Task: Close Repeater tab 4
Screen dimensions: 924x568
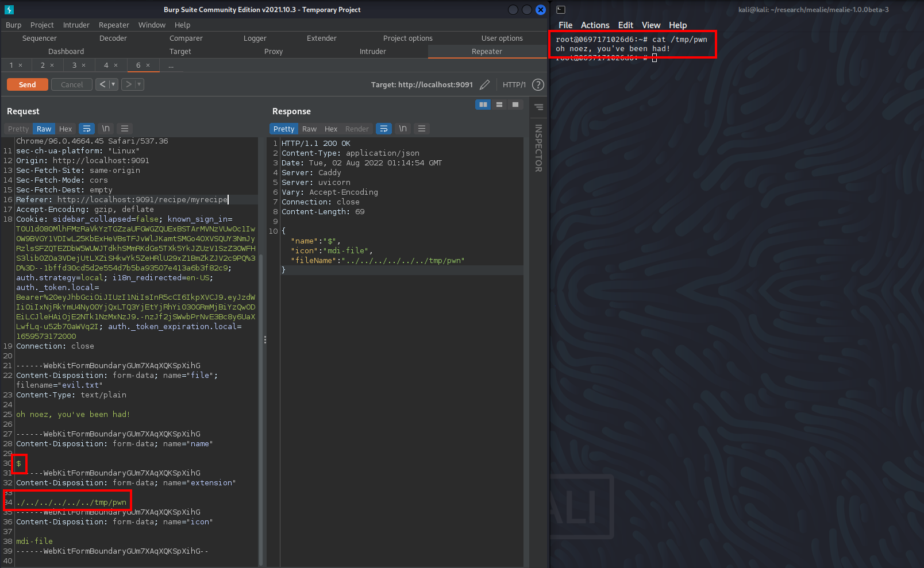Action: click(116, 65)
